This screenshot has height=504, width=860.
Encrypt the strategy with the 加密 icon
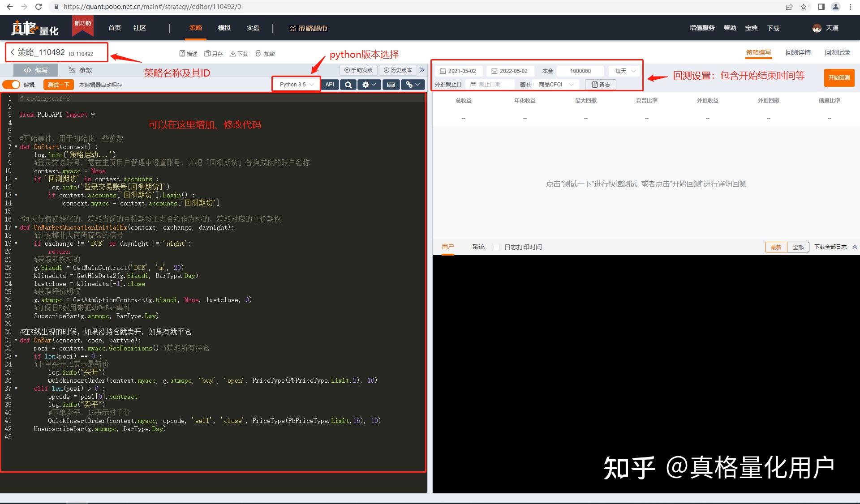tap(265, 53)
